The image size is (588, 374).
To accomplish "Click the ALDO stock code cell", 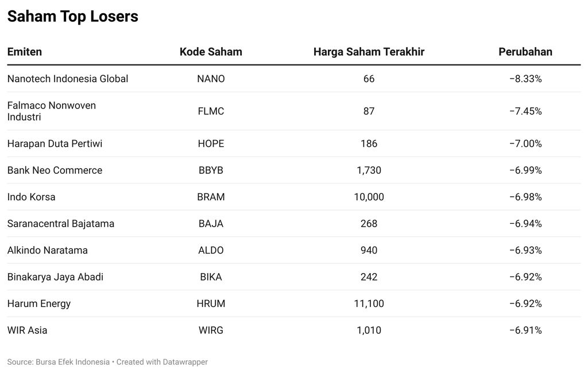I will (x=211, y=250).
